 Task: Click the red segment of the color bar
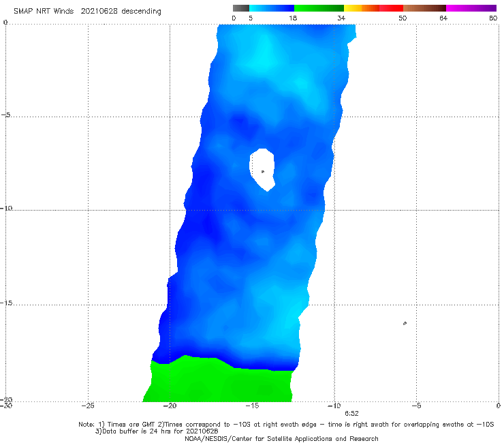coord(391,8)
